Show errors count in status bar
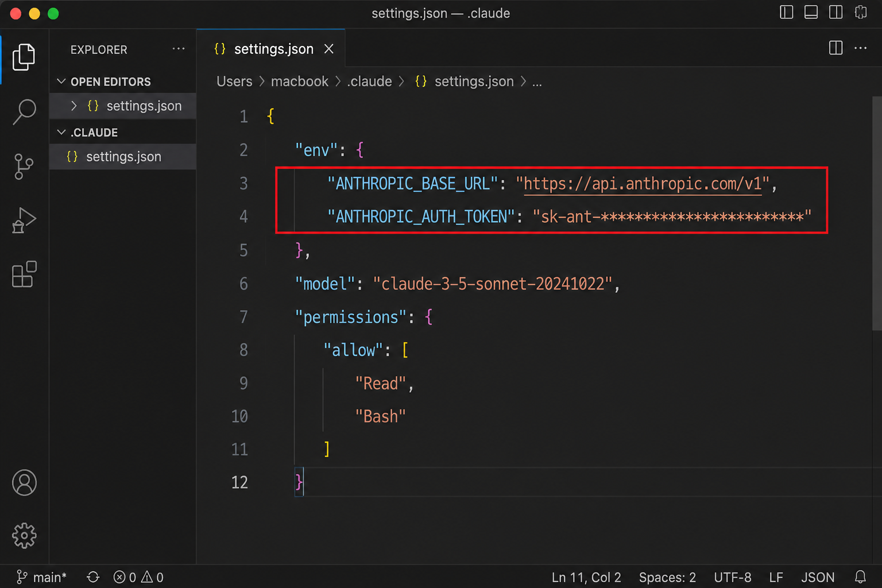 point(125,577)
